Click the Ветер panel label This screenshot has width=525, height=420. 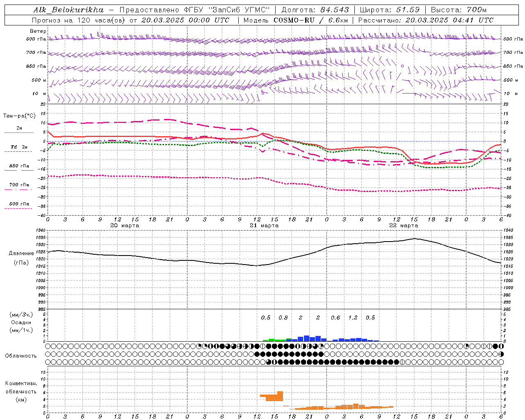pos(38,31)
